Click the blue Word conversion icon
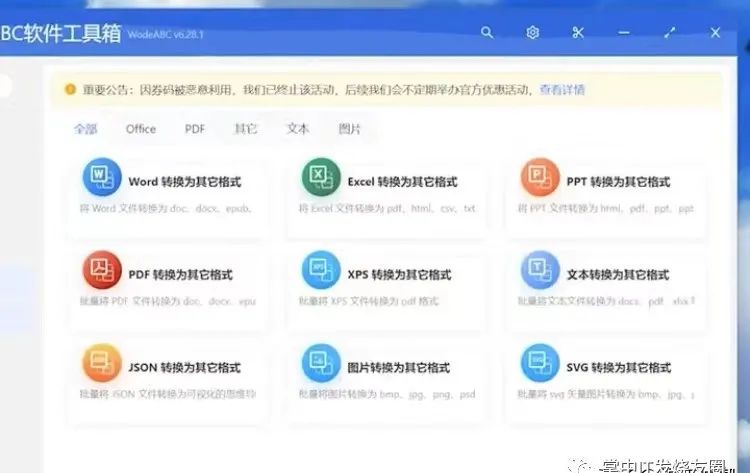 [x=101, y=177]
